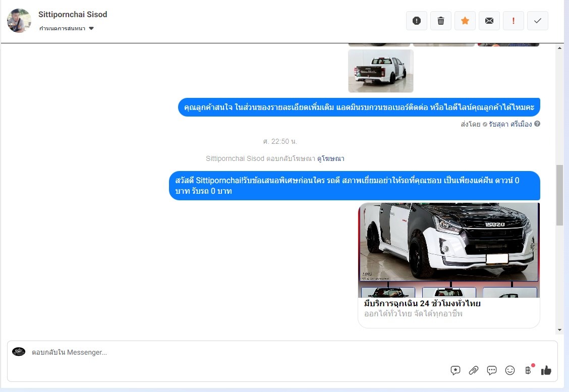Image resolution: width=569 pixels, height=392 pixels.
Task: Click the chat scrollbar thumb
Action: 559,195
